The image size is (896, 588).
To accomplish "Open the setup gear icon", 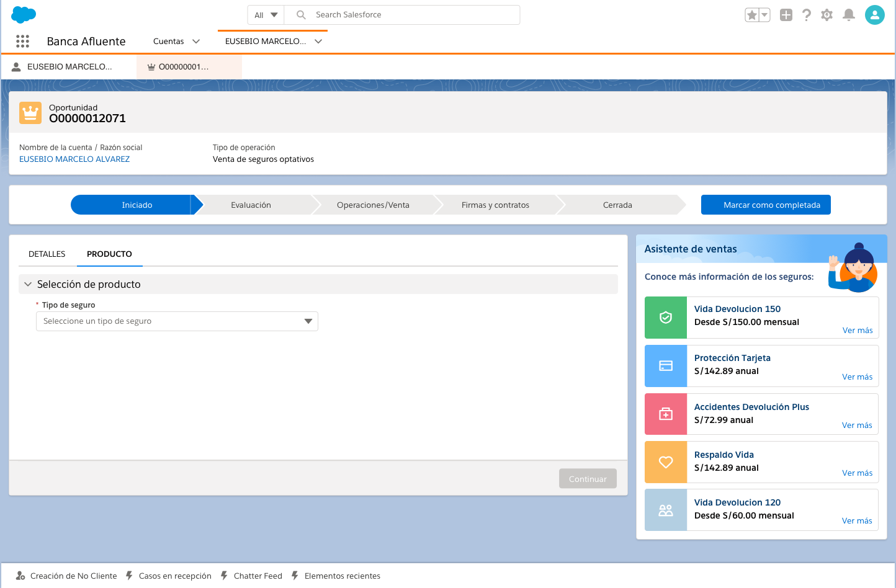I will [827, 15].
